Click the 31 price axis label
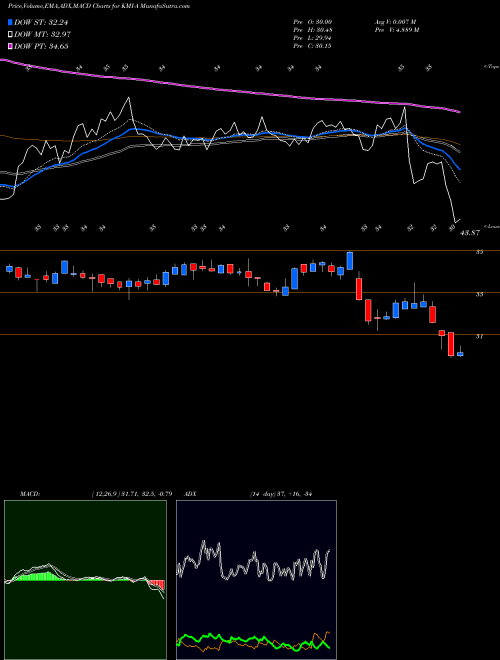 pos(479,336)
